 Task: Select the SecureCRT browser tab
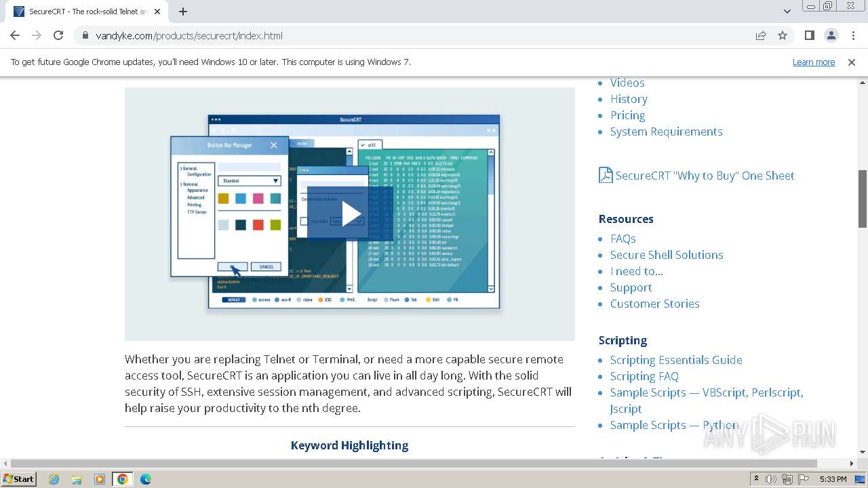pyautogui.click(x=87, y=12)
